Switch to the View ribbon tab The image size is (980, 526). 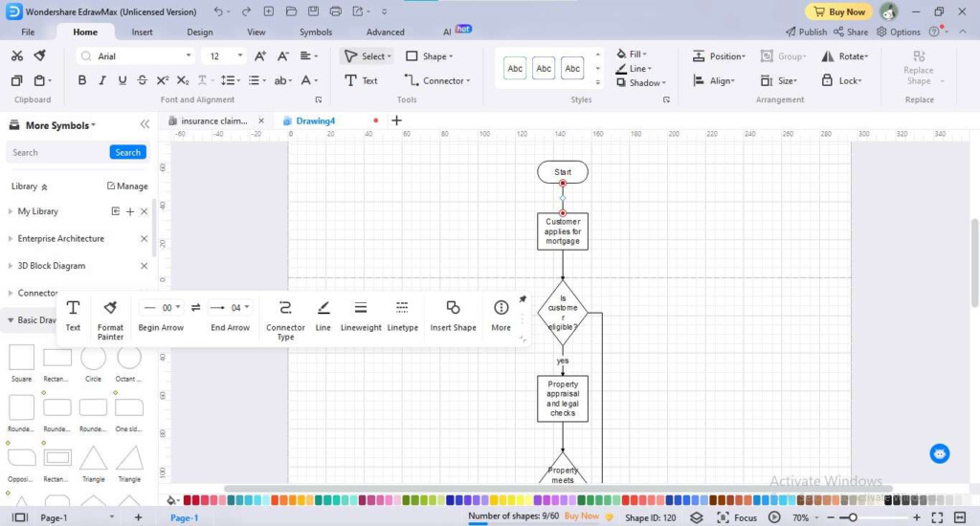256,32
